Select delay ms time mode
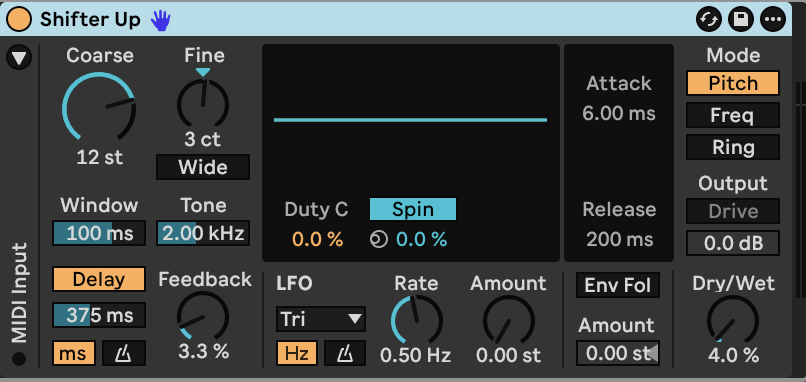 pyautogui.click(x=74, y=353)
